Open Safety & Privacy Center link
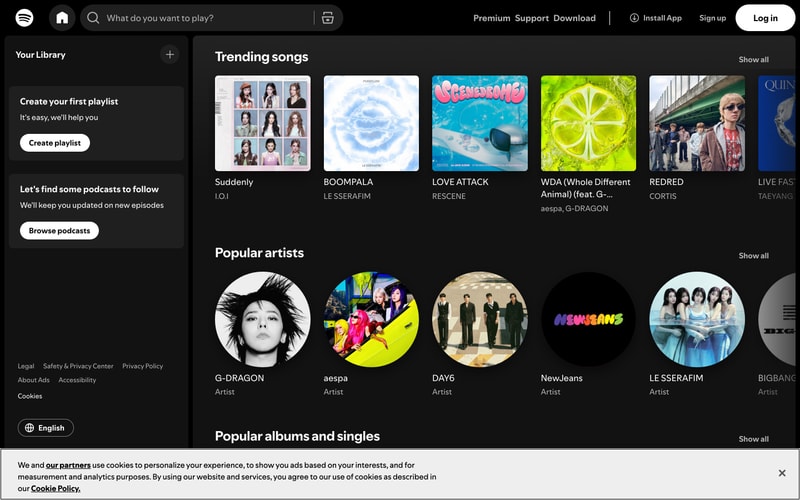The image size is (800, 500). (x=78, y=366)
